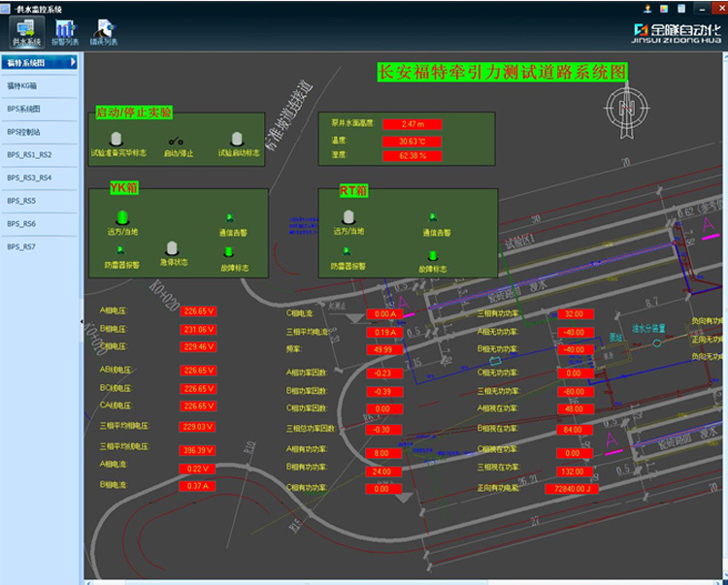Click the north compass symbol on map

(x=627, y=110)
